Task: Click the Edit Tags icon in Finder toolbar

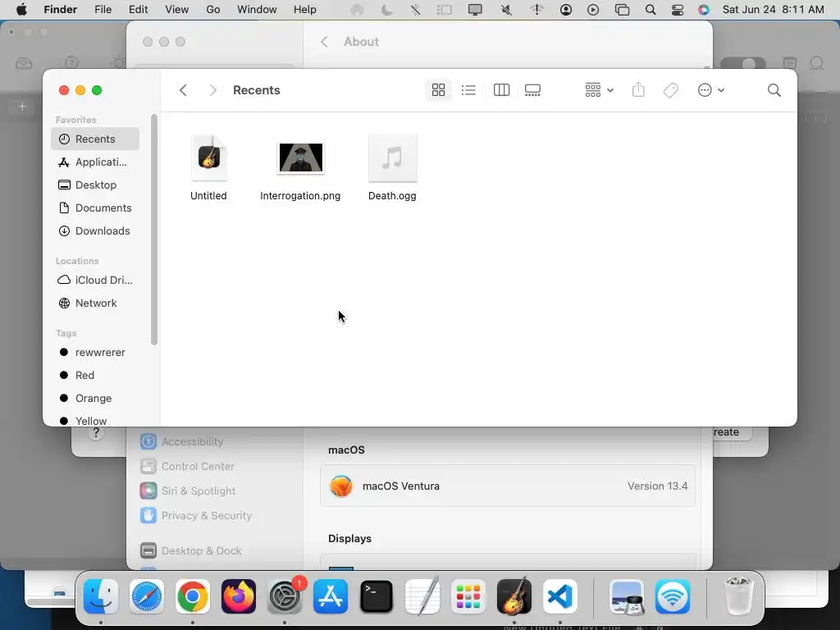Action: (x=671, y=90)
